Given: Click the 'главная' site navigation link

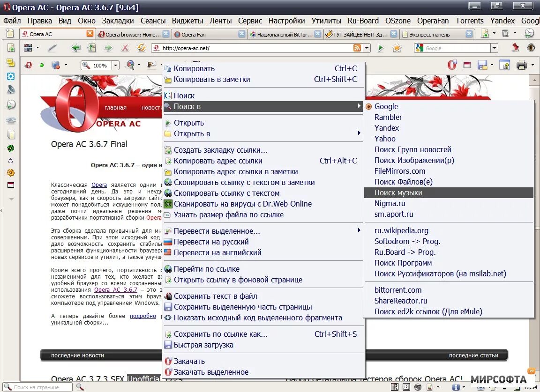Looking at the screenshot, I should [x=115, y=107].
